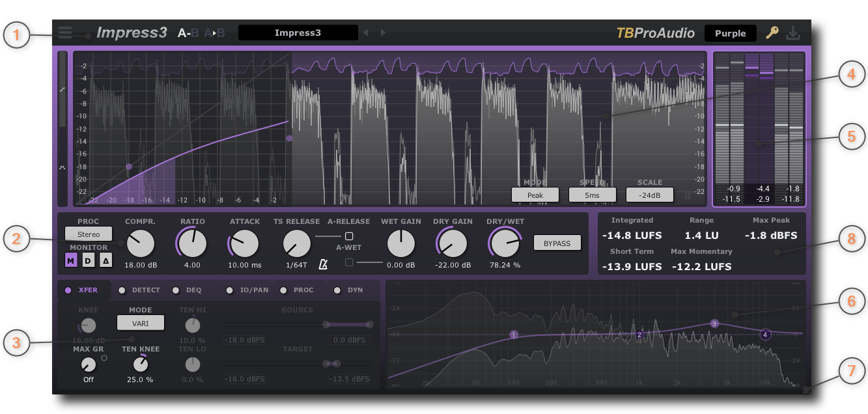Select the waveform icon on left strip
The height and width of the screenshot is (414, 868).
click(x=63, y=167)
